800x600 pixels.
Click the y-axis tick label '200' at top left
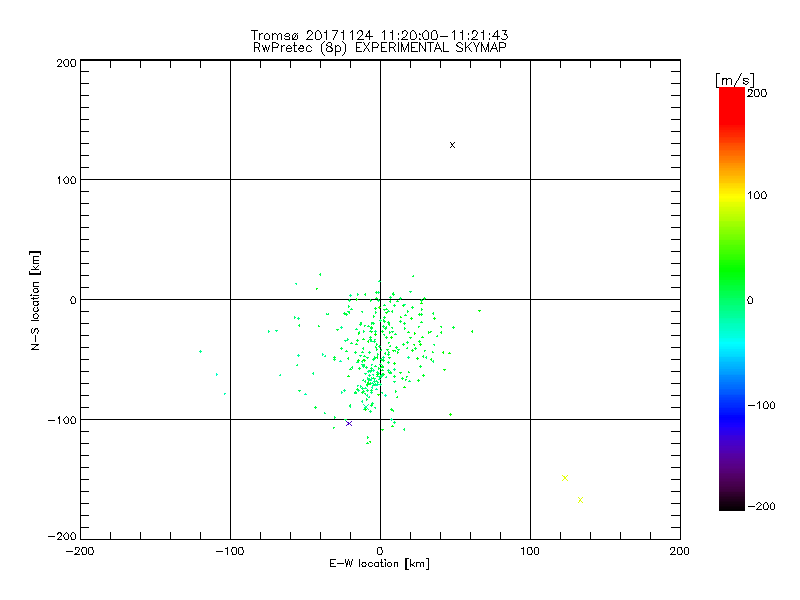pyautogui.click(x=66, y=63)
